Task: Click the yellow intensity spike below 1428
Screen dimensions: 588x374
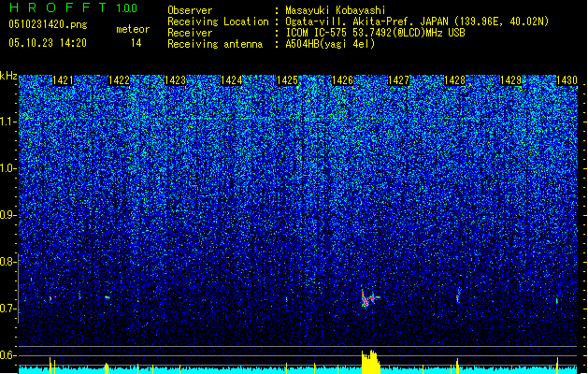Action: click(x=457, y=367)
